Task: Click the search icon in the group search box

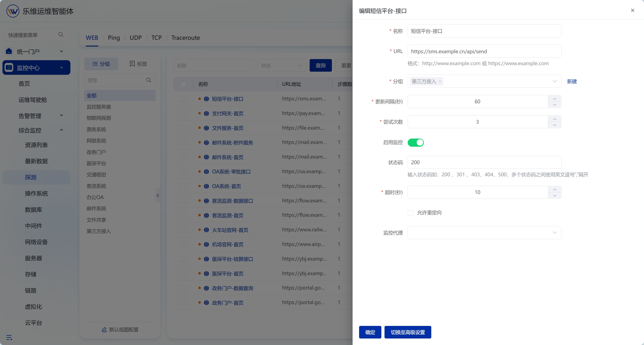Action: coord(149,80)
